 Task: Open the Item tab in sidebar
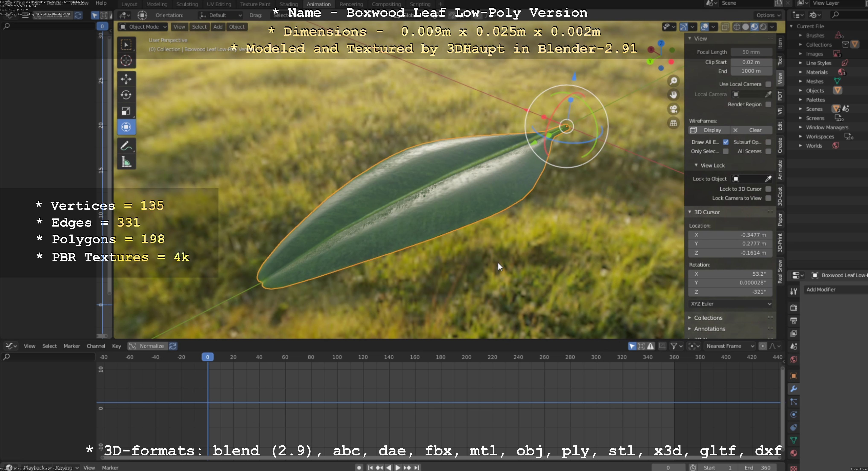(x=780, y=44)
